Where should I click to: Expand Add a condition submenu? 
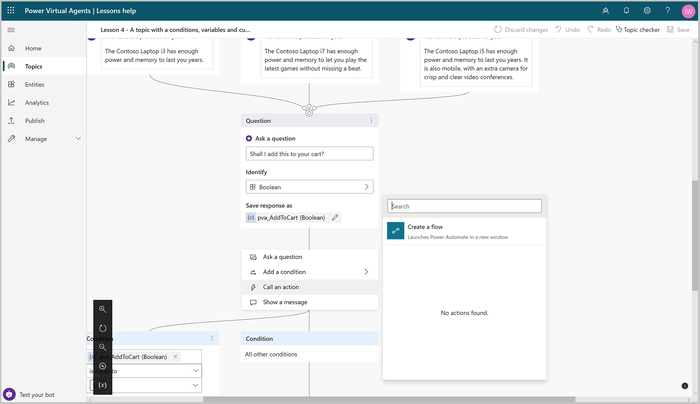click(309, 272)
